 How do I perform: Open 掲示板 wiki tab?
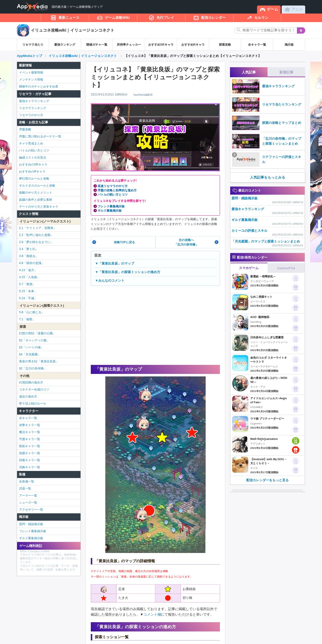pyautogui.click(x=289, y=45)
